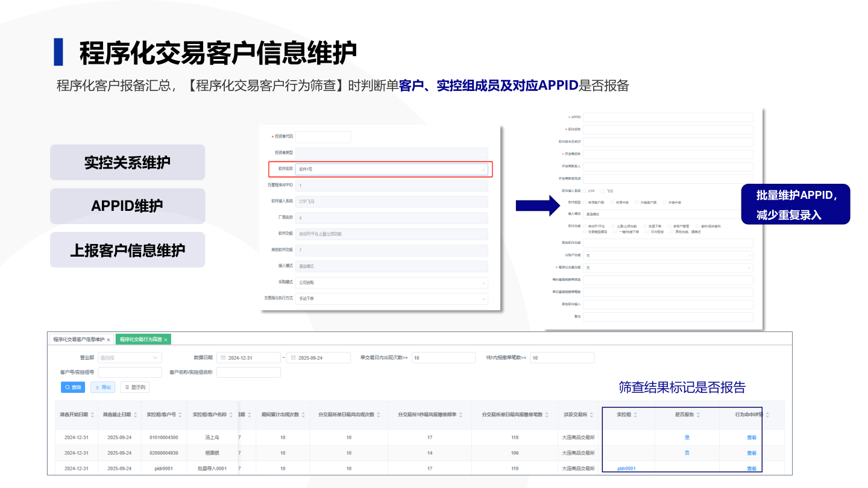Focus the 1秒内报撤单笔数>= input field
The width and height of the screenshot is (868, 488).
pos(562,358)
